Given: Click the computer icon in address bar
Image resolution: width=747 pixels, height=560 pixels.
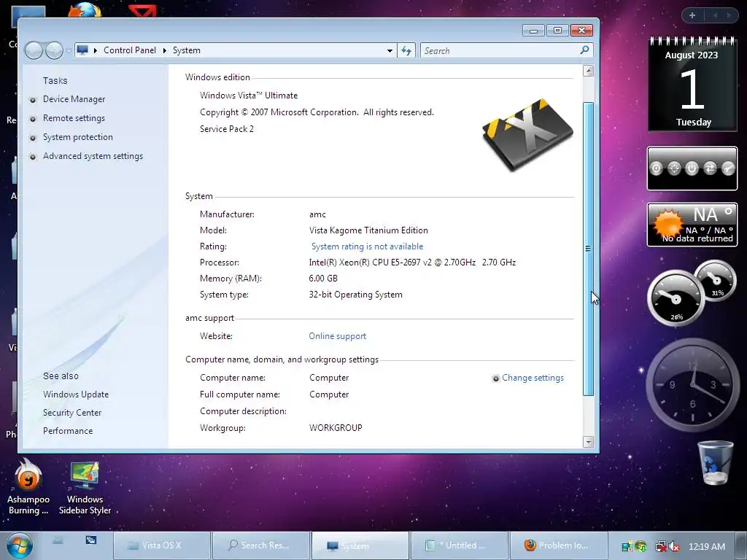Looking at the screenshot, I should pyautogui.click(x=82, y=50).
